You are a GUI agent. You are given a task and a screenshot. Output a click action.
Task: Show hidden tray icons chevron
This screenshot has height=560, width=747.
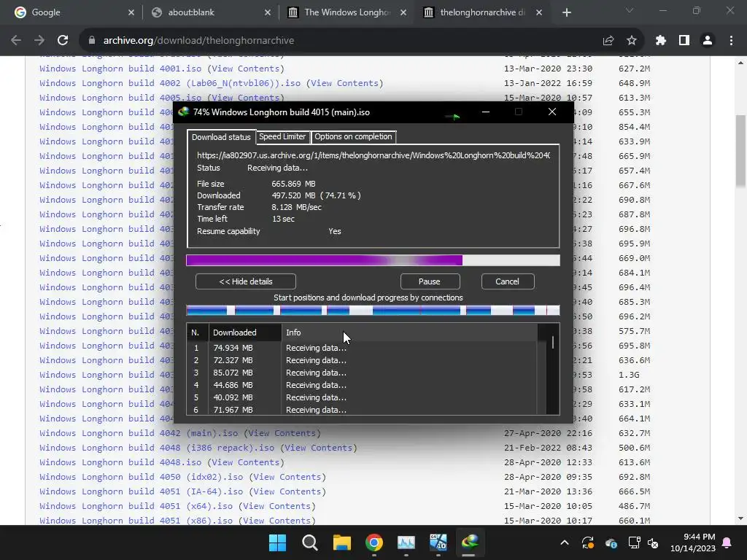pos(565,542)
